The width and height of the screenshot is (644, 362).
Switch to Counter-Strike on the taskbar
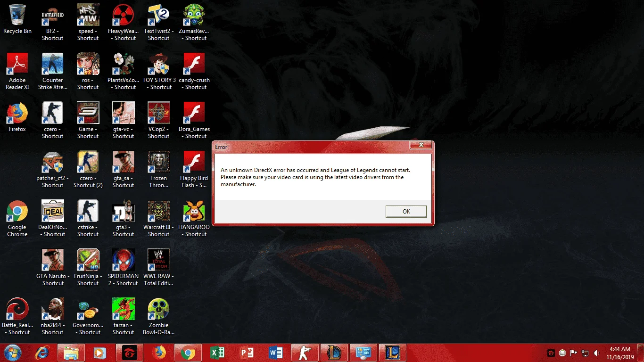(305, 353)
